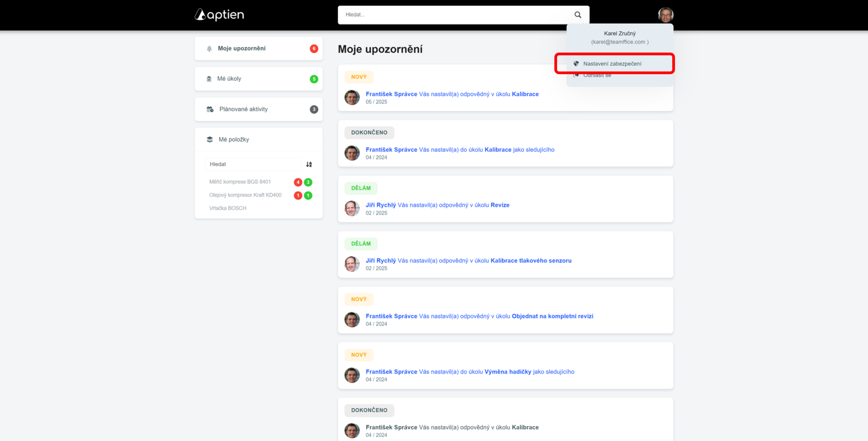Open the user profile avatar menu
The image size is (868, 441).
pyautogui.click(x=665, y=15)
